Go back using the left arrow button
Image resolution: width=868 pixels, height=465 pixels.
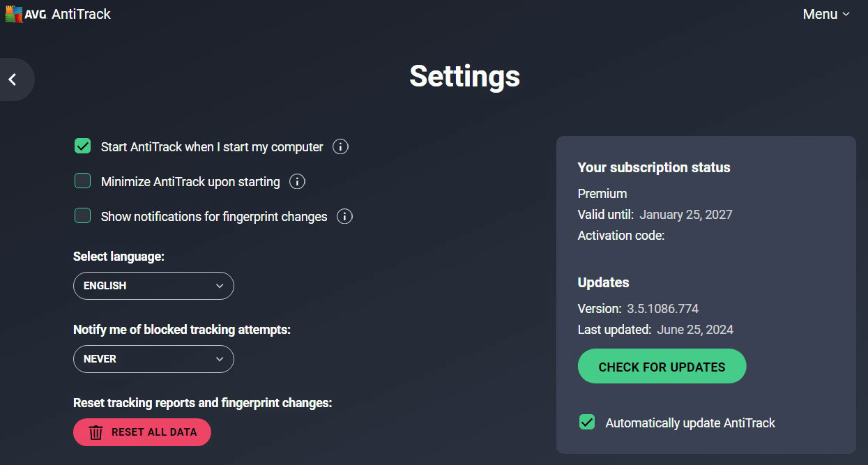click(x=13, y=80)
